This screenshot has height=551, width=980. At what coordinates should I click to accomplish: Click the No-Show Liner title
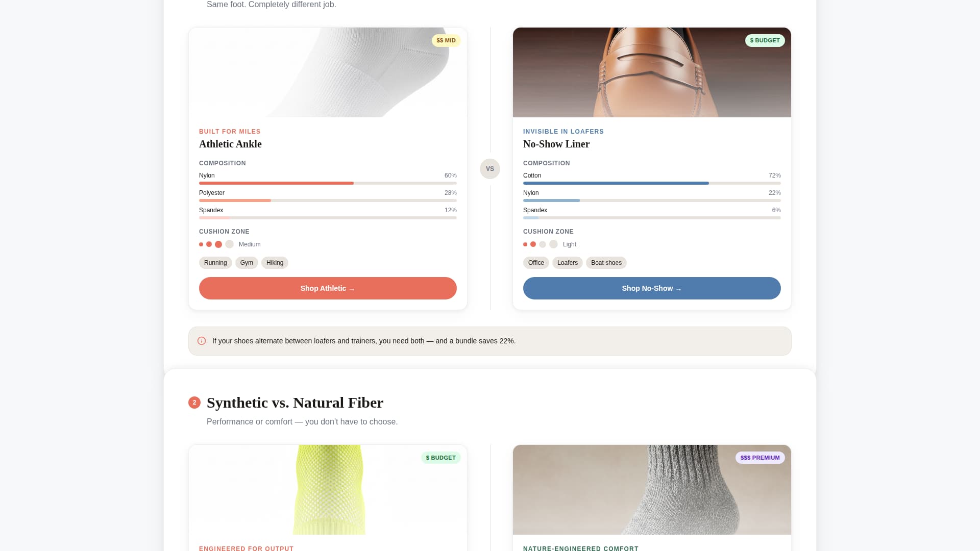(x=556, y=144)
